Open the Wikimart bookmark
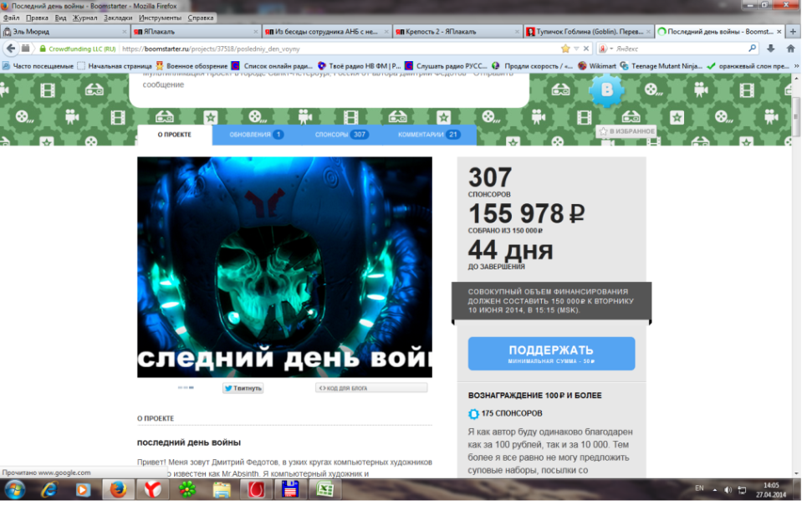This screenshot has width=812, height=506. click(597, 66)
